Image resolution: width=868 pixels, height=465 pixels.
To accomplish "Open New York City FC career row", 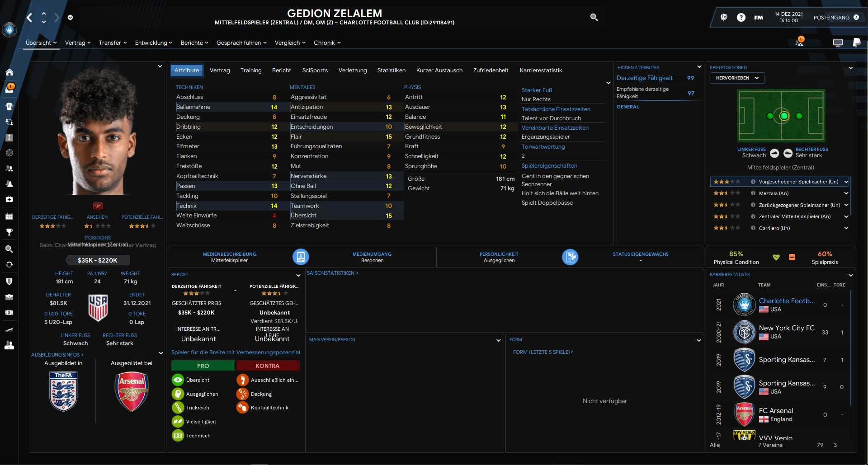I will pos(787,328).
